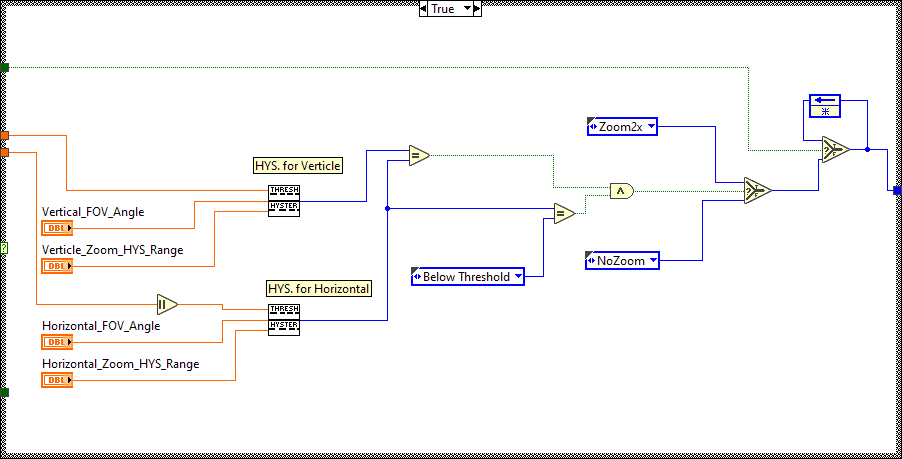This screenshot has width=902, height=459.
Task: Click the True case selector label
Action: 442,8
